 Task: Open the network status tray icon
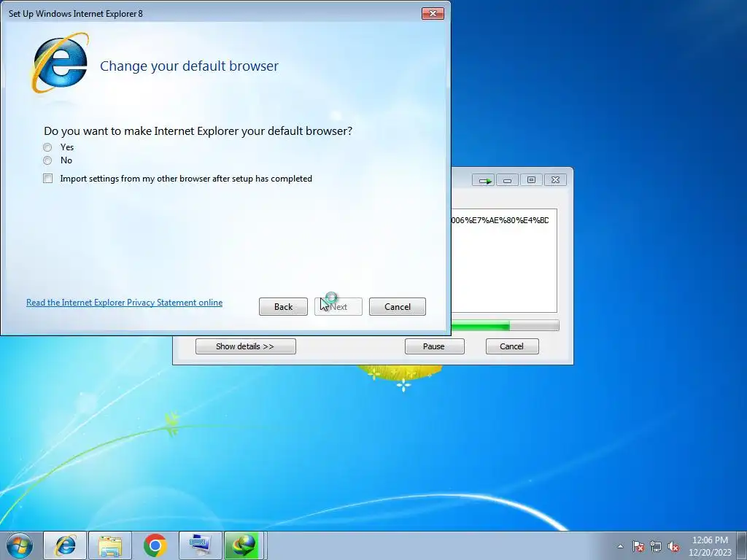pyautogui.click(x=656, y=546)
